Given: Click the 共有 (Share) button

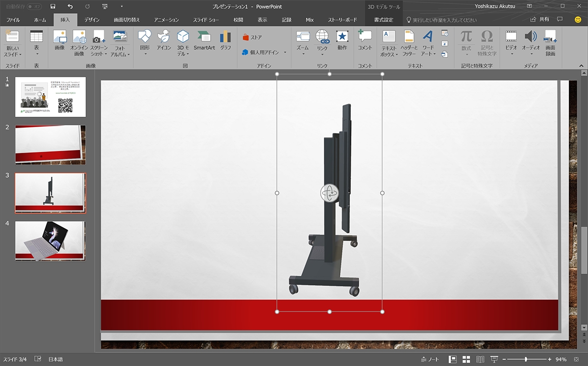Looking at the screenshot, I should click(540, 20).
